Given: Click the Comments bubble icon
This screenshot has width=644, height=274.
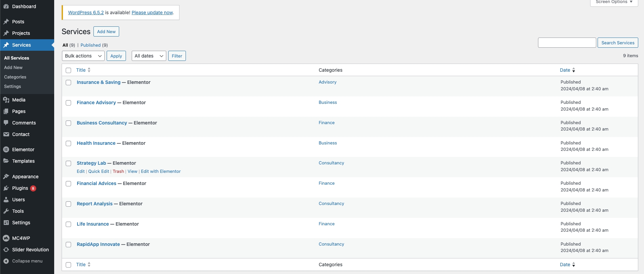Looking at the screenshot, I should point(6,123).
